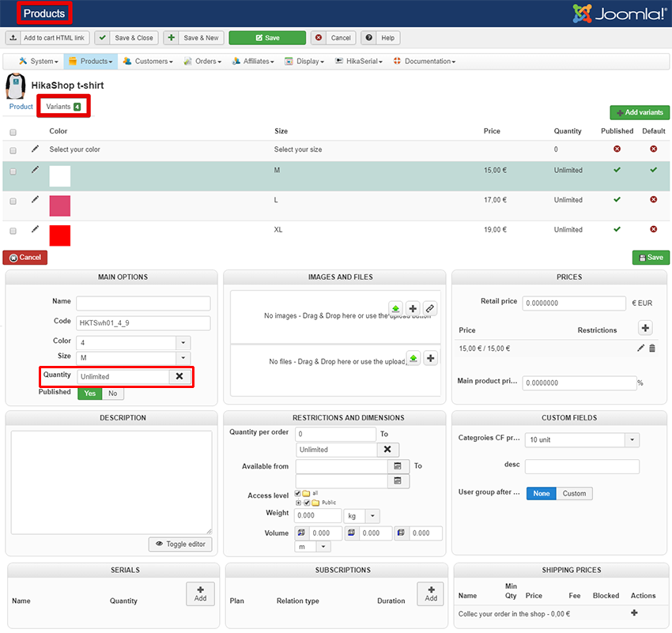Click the Joomla logo
Screen dimensions: 672x633
(x=619, y=13)
